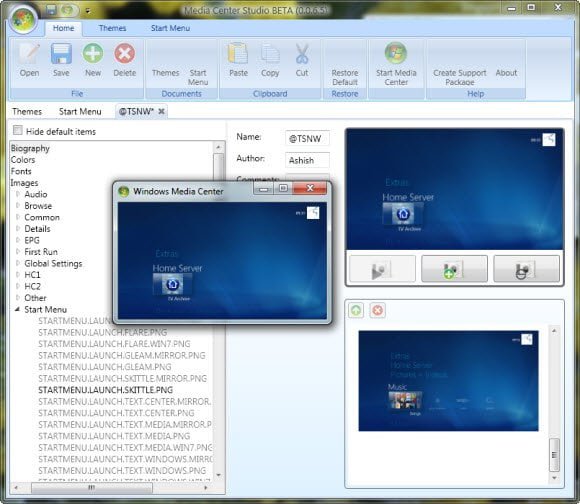The width and height of the screenshot is (580, 504).
Task: Open quick access toolbar dropdown arrow
Action: [88, 11]
